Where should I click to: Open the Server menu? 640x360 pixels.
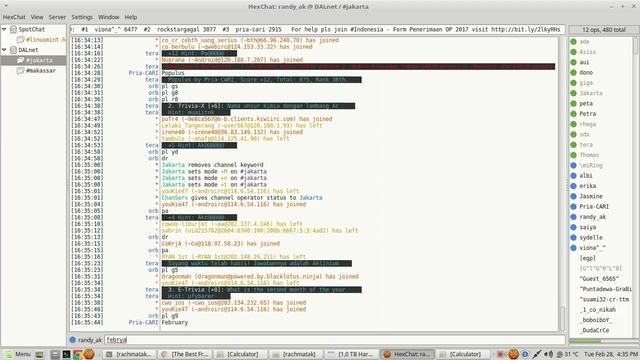click(x=57, y=17)
